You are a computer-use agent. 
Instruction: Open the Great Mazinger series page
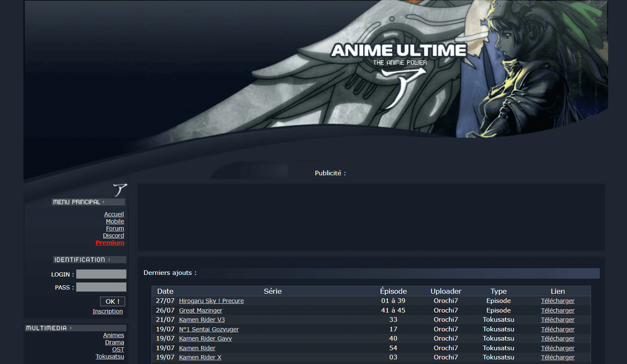200,310
